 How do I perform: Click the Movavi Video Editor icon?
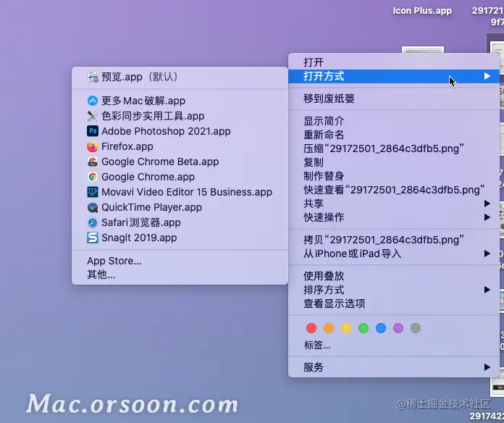[x=93, y=192]
